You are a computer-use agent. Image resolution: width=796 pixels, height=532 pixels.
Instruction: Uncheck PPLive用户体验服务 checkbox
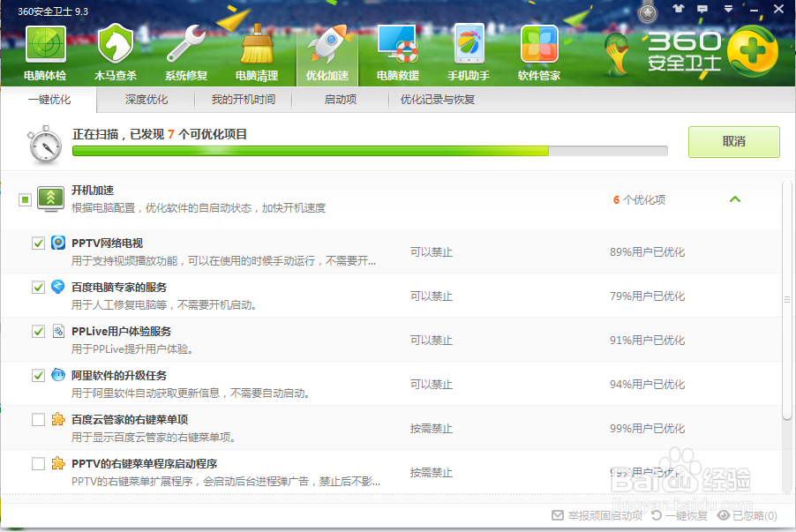pos(38,332)
